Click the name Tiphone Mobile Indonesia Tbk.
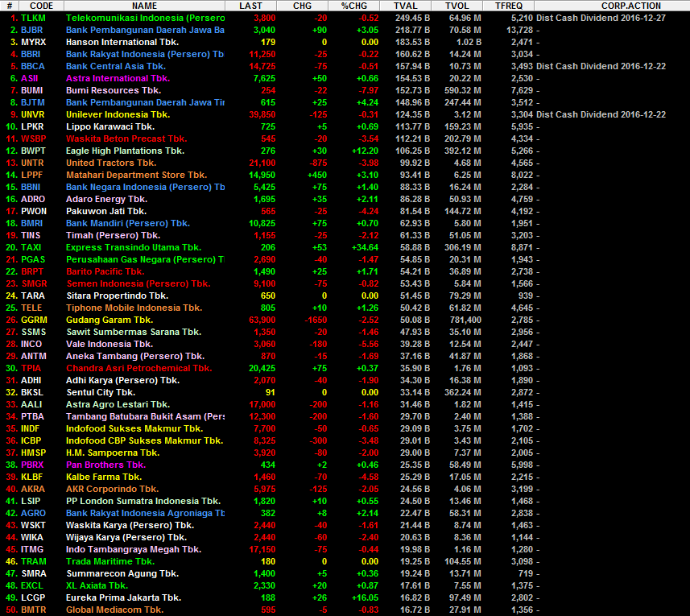The image size is (690, 616). click(x=134, y=308)
